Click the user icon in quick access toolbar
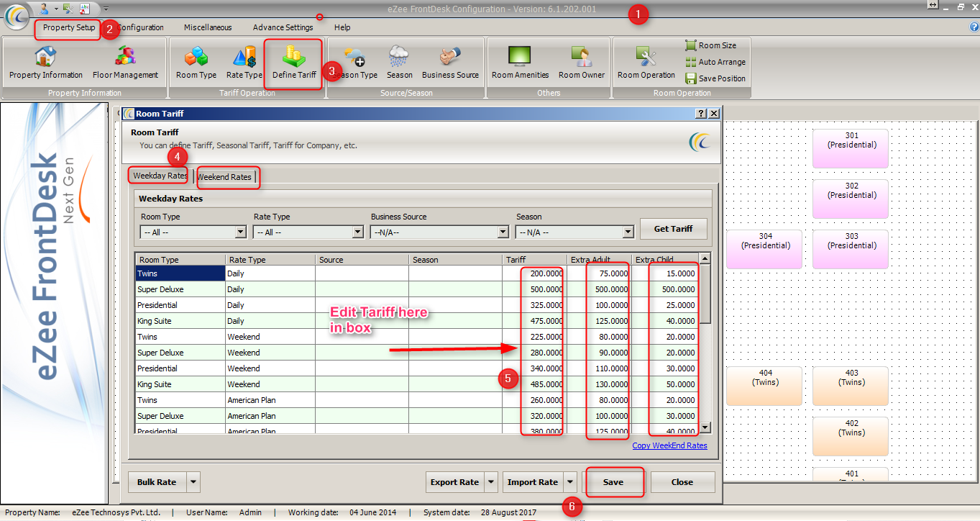The height and width of the screenshot is (521, 980). 44,8
